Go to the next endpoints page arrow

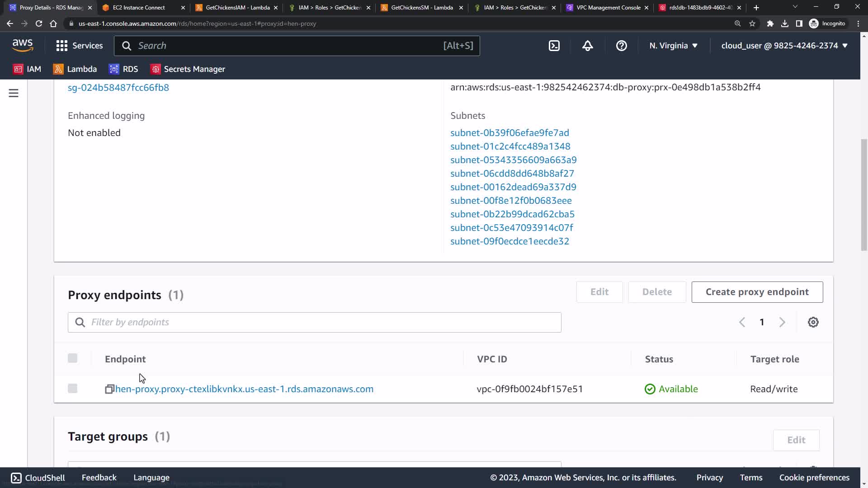coord(782,322)
